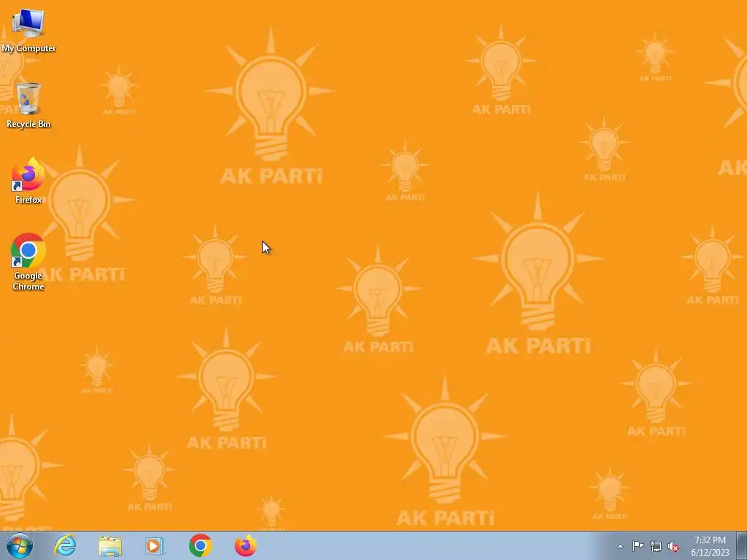Launch Firefox from the taskbar
The image size is (747, 560).
point(246,545)
